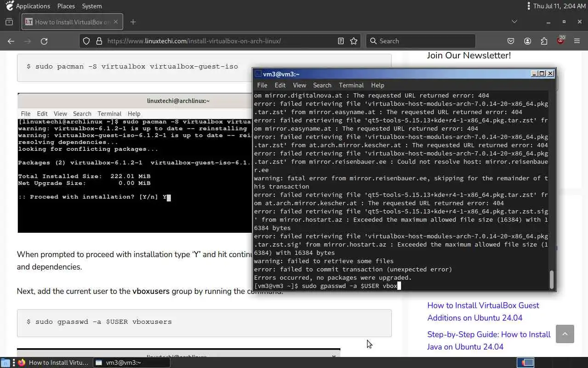The height and width of the screenshot is (368, 588).
Task: Click the 'vboxusers' bold word in article
Action: point(151,291)
